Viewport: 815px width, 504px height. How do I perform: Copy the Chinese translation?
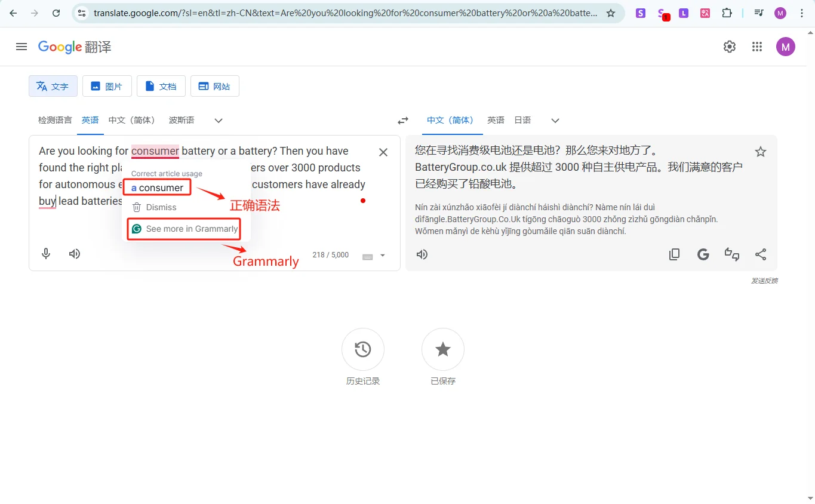[x=674, y=254]
